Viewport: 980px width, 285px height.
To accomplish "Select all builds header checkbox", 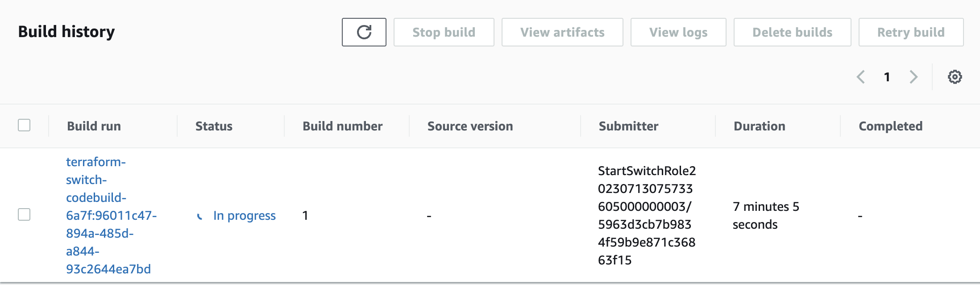I will (x=24, y=125).
